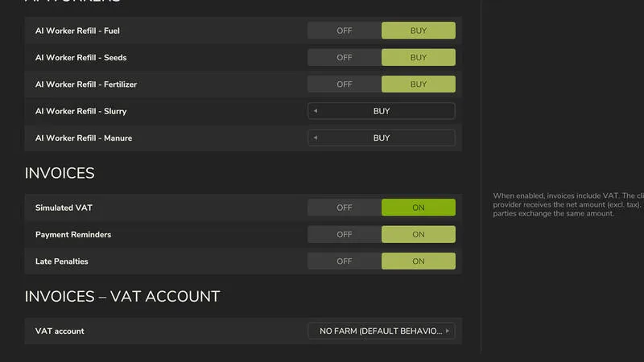Screen dimensions: 644x362
Task: Select the Simulated VAT setting label
Action: click(64, 208)
